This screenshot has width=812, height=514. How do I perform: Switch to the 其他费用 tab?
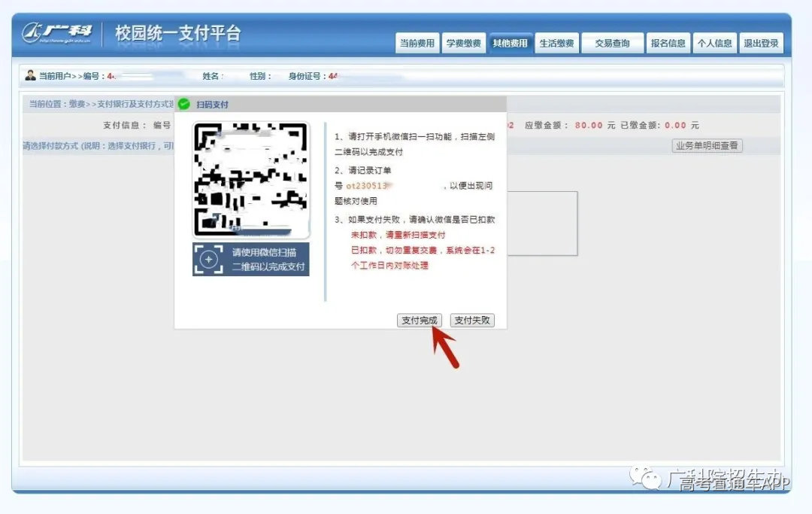pos(510,43)
